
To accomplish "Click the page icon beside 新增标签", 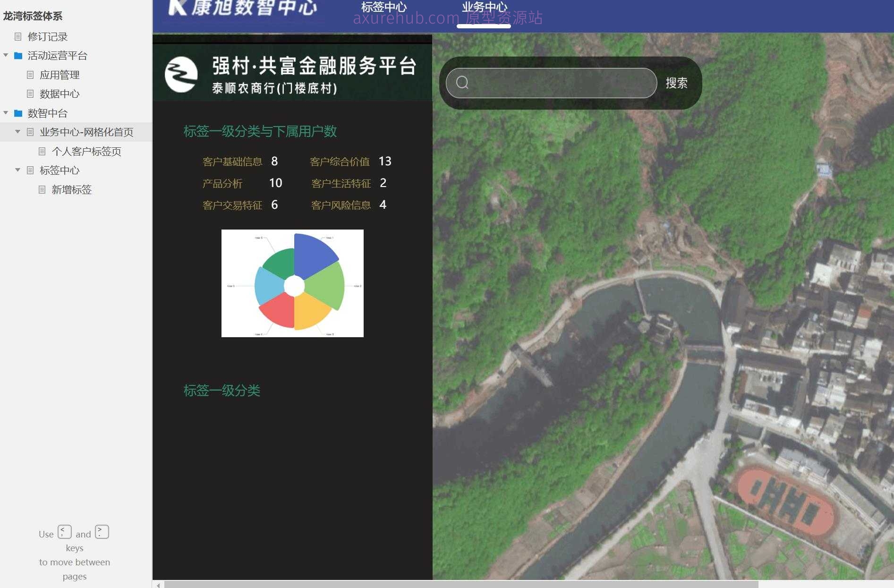I will click(42, 189).
